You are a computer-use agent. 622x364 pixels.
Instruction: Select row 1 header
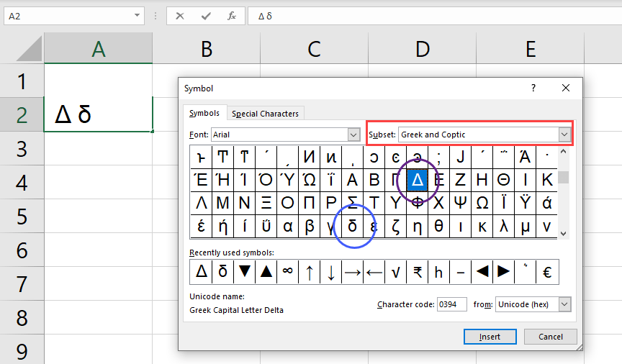click(x=22, y=81)
